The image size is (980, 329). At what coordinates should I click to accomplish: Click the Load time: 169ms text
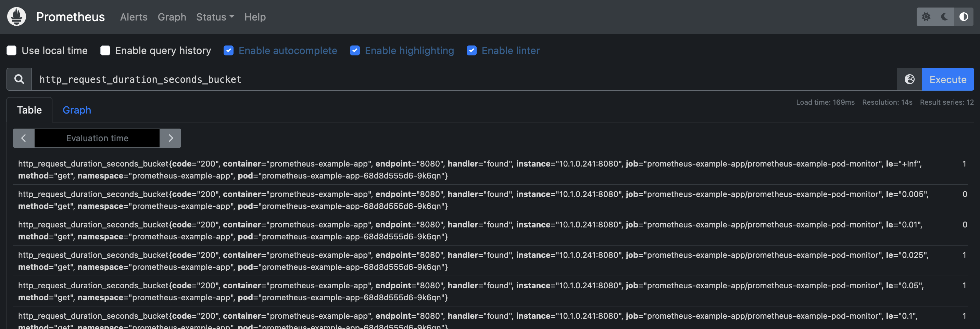(825, 102)
